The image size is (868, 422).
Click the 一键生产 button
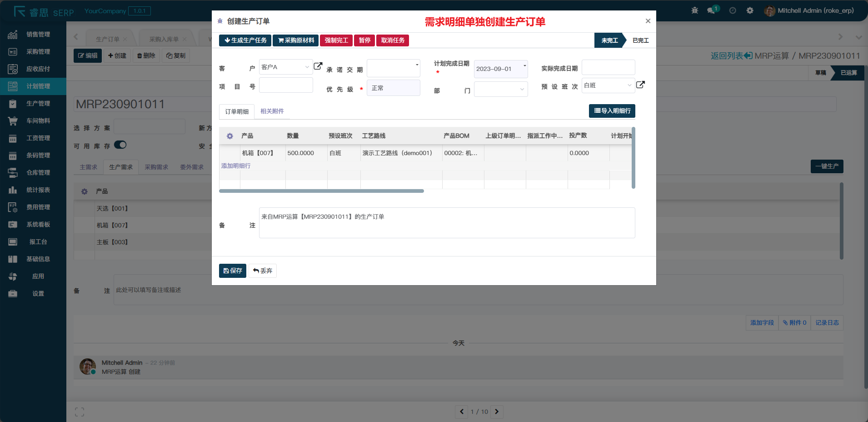pyautogui.click(x=826, y=166)
